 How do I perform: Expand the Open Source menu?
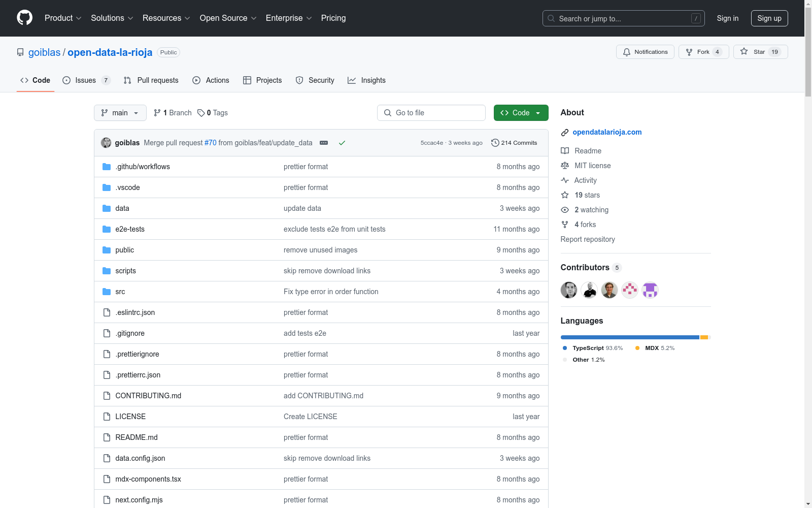228,18
